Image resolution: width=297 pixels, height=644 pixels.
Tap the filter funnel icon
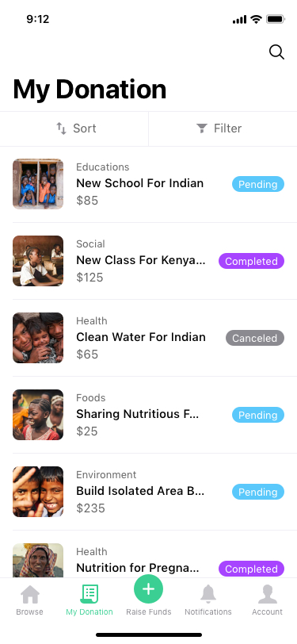[202, 128]
